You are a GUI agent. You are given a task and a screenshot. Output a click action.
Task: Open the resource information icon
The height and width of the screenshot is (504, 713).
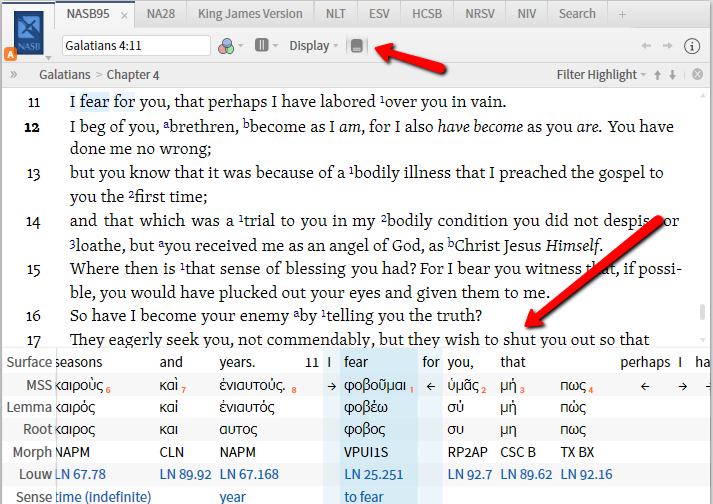(692, 46)
